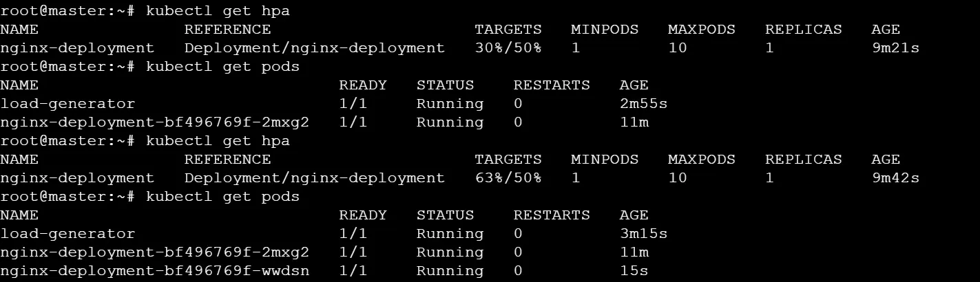
Task: Click Deployment/nginx-deployment in the 30% row
Action: pos(315,48)
